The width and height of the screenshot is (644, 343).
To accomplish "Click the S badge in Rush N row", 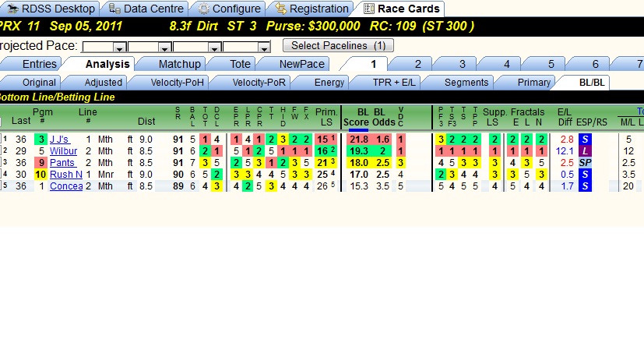I will coord(586,175).
